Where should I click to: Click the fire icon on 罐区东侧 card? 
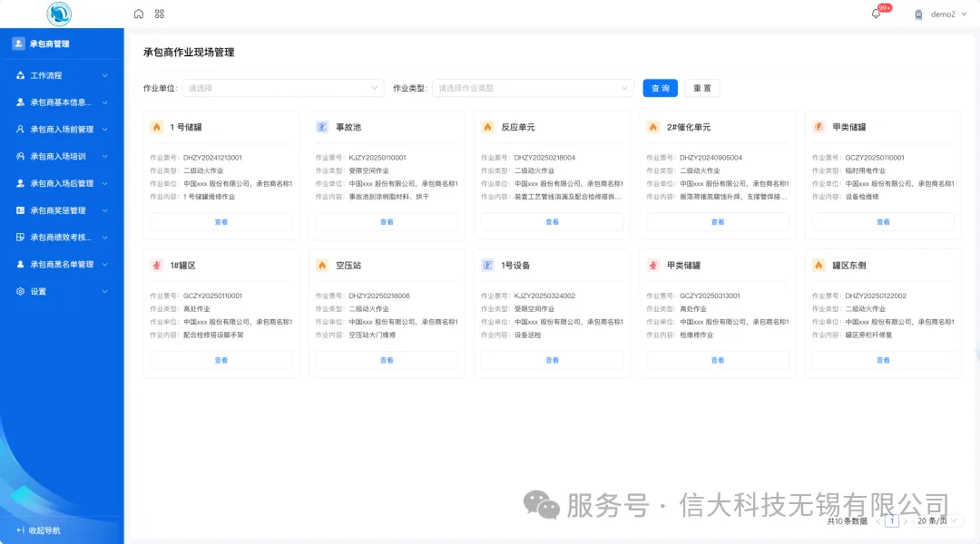click(x=818, y=266)
